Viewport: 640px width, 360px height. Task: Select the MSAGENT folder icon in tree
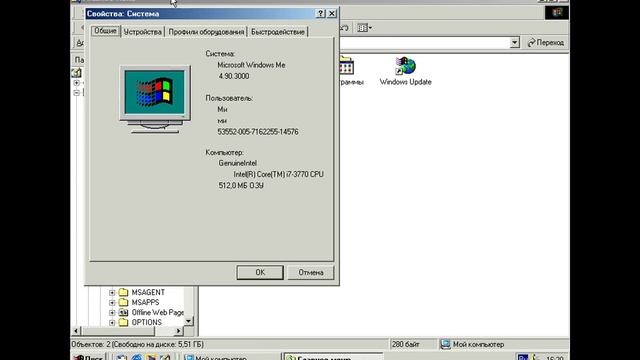(x=123, y=292)
